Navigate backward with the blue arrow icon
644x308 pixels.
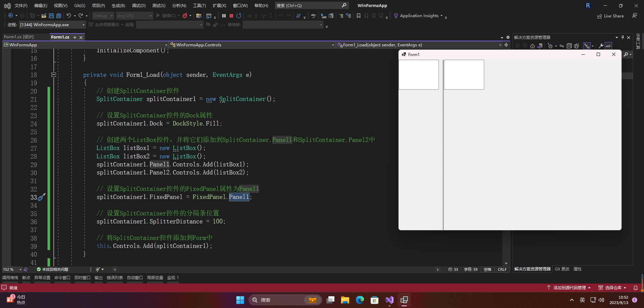tap(11, 16)
